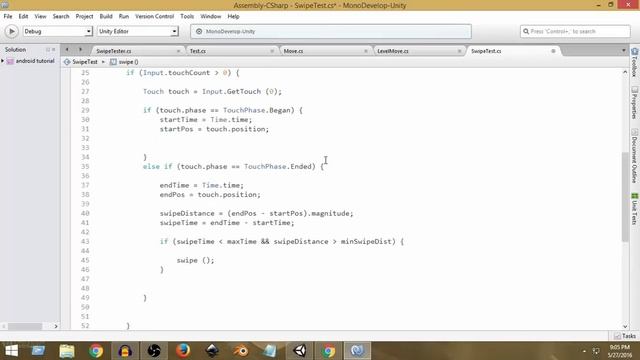Open first Google Chrome taskbar icon
The image size is (640, 360).
coord(96,351)
